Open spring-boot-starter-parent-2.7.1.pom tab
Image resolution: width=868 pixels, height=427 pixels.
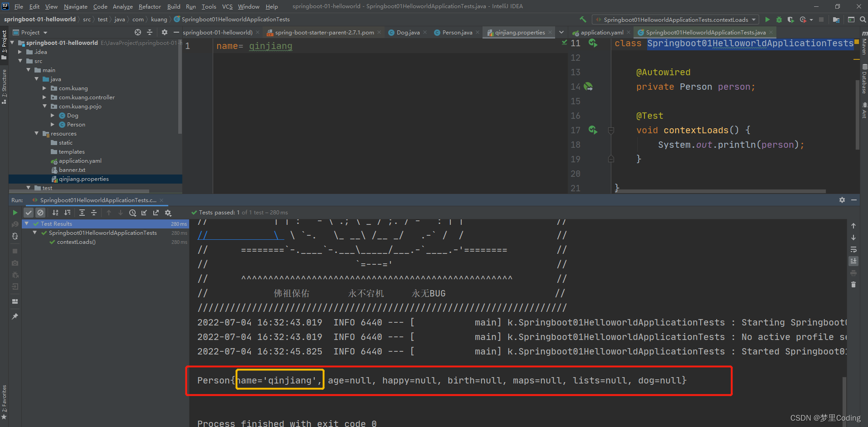tap(324, 32)
